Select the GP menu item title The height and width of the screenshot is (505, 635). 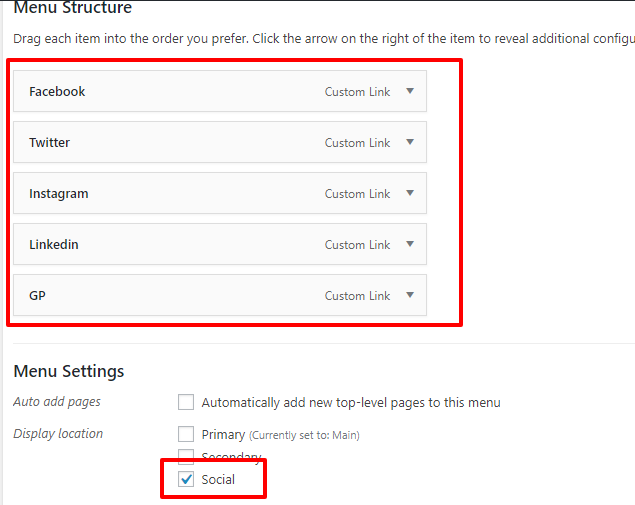pos(38,296)
